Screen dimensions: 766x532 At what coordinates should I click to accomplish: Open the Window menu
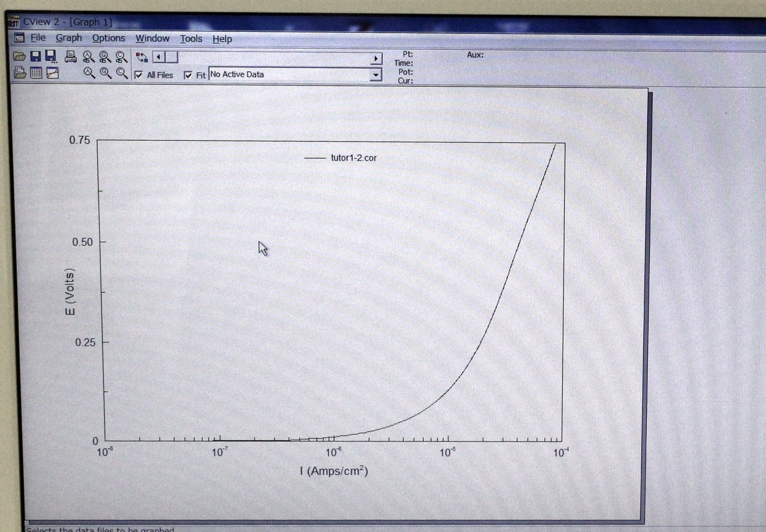[152, 39]
